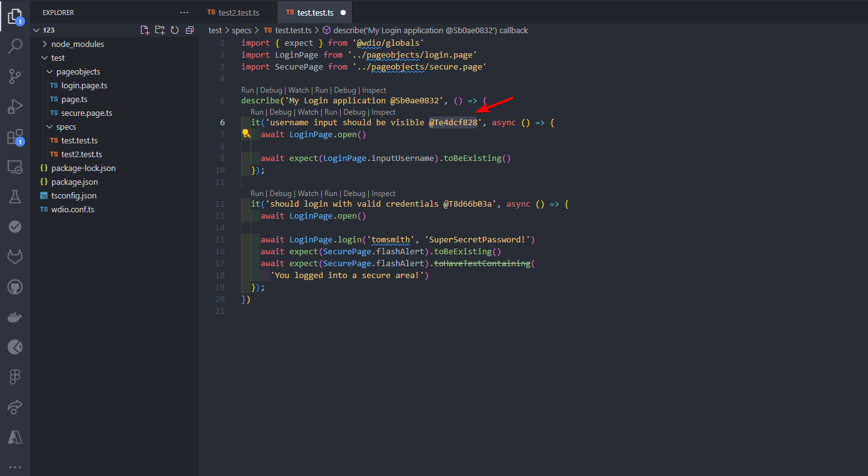
Task: Click the Watch CodeLens above the describe block
Action: coord(299,90)
